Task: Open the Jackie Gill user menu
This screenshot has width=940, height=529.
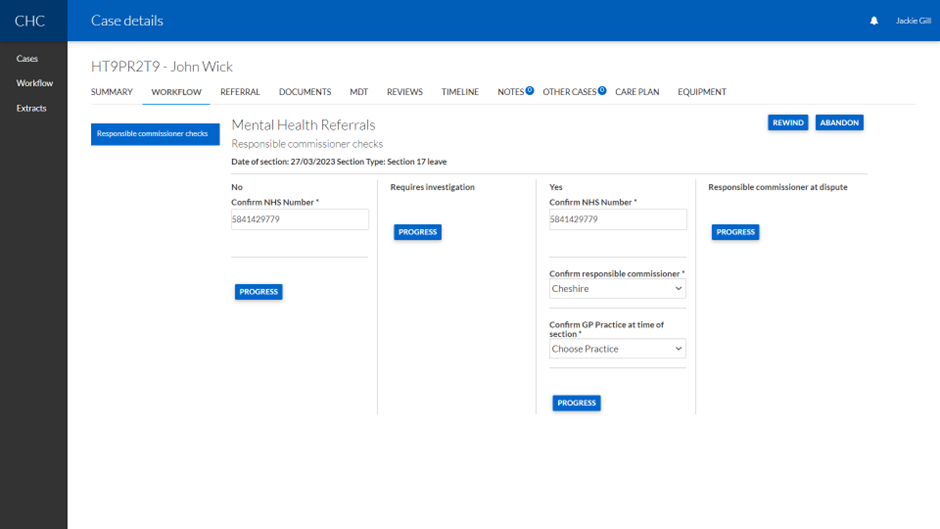Action: tap(912, 21)
